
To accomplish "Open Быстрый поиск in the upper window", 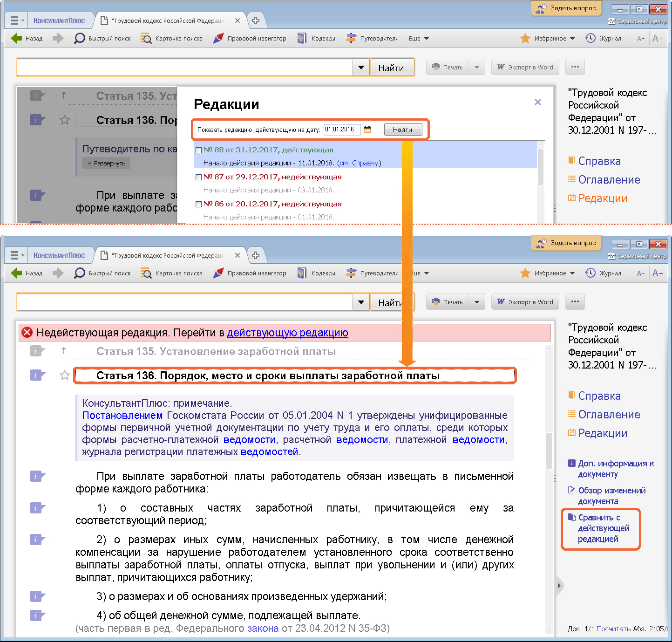I will click(102, 38).
